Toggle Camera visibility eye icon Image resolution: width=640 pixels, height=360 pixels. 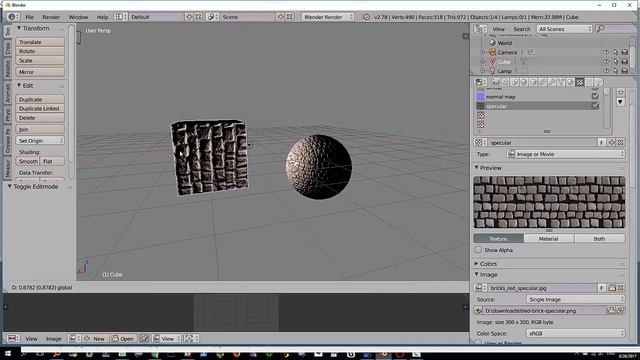click(606, 52)
